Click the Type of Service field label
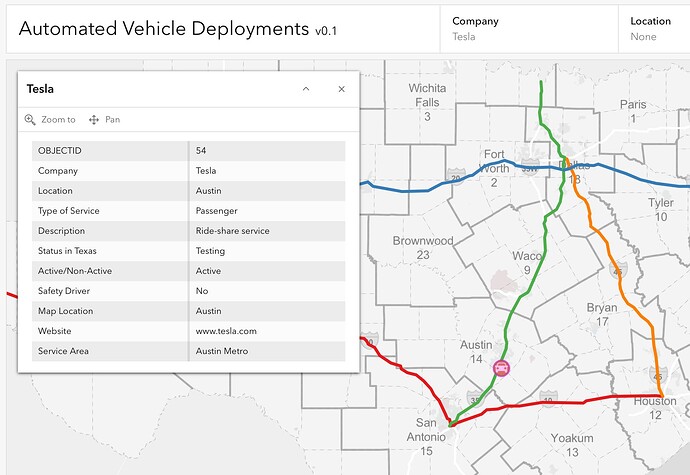The height and width of the screenshot is (475, 690). tap(69, 211)
